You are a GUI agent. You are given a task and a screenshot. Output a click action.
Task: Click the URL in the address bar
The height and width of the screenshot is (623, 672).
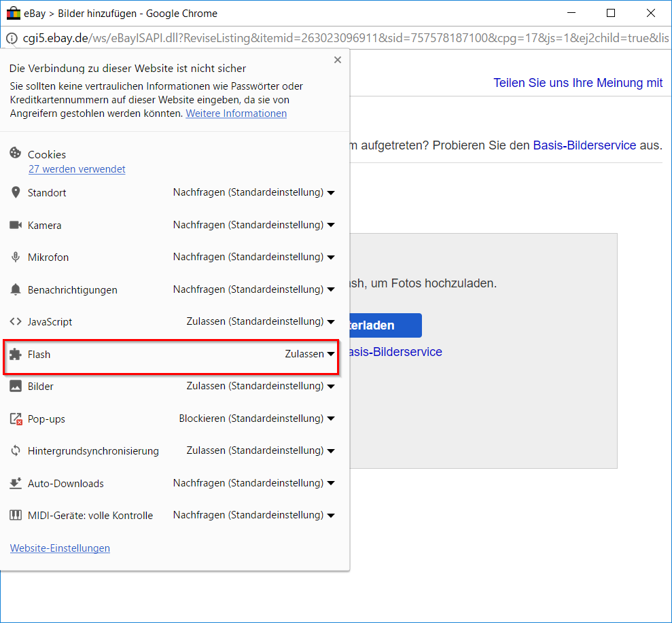[x=345, y=38]
